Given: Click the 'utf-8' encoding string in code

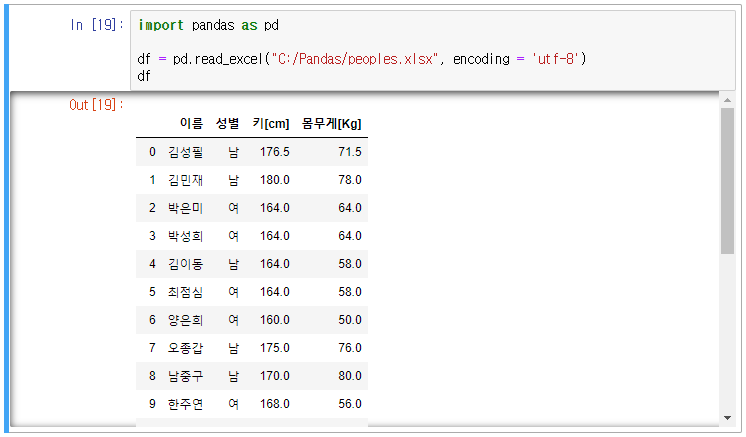Looking at the screenshot, I should point(556,59).
